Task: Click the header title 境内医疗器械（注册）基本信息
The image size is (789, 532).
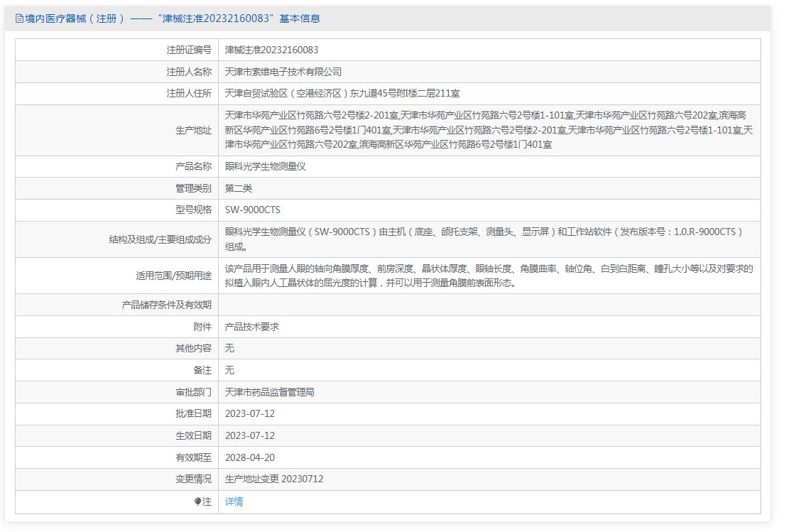Action: 173,18
